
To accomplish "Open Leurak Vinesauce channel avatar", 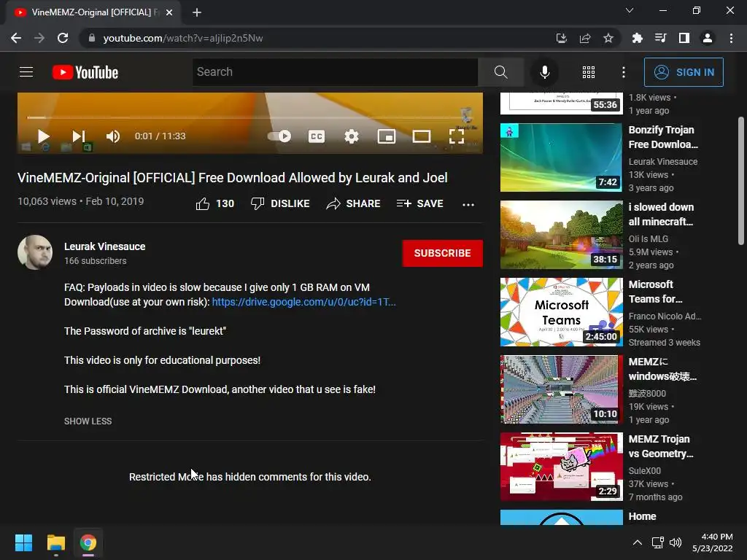I will [35, 252].
